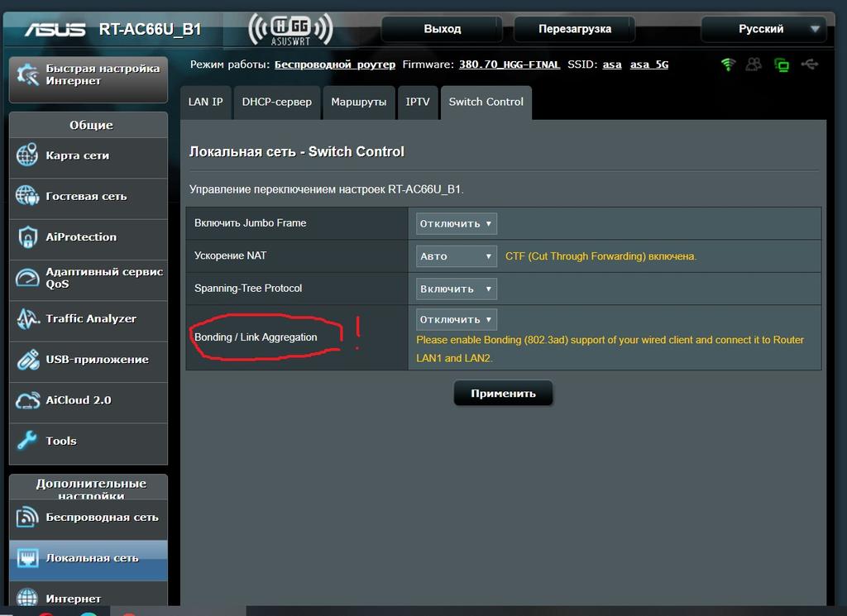Expand the NAT acceleration Авто dropdown
The width and height of the screenshot is (847, 616).
click(x=456, y=256)
